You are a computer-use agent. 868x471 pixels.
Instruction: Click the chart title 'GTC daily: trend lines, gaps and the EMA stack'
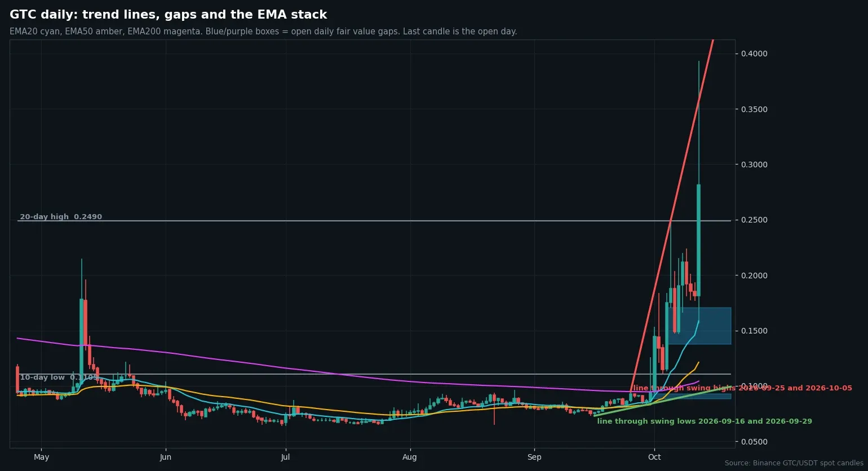click(168, 15)
